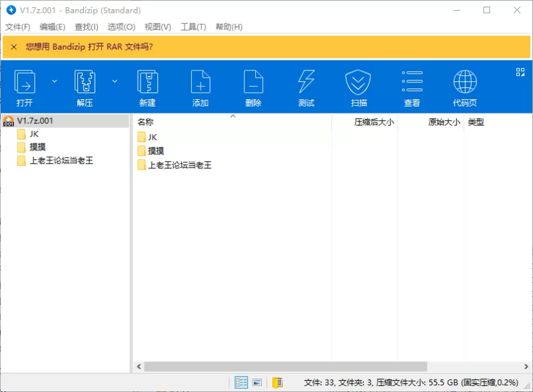Switch to details list view in status bar

coord(241,383)
